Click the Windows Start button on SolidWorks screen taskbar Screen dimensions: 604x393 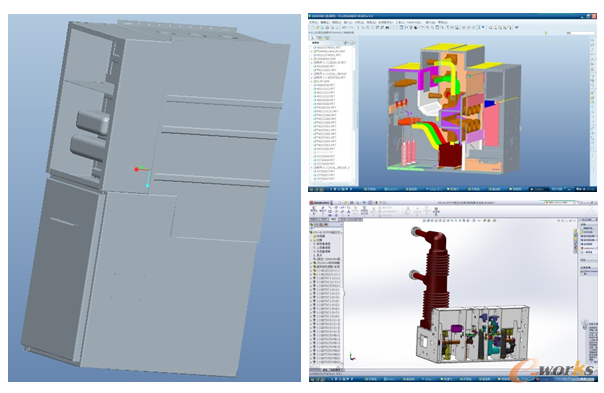(312, 379)
